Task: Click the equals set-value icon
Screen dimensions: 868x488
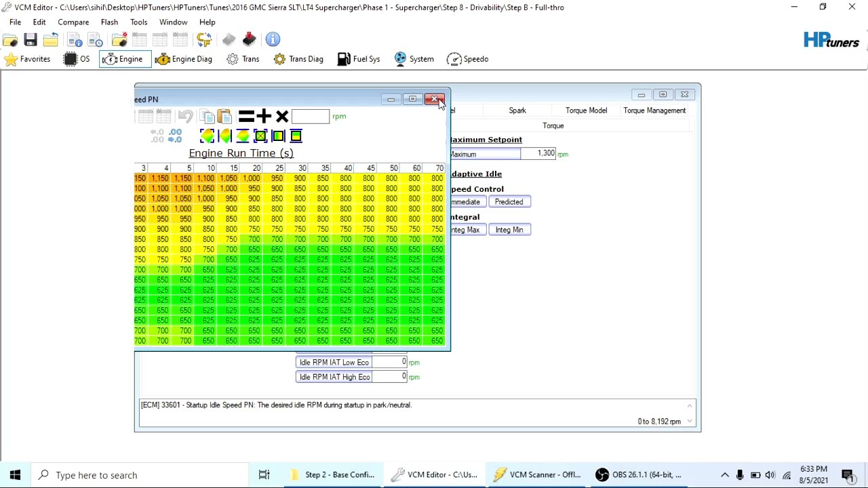Action: (246, 117)
